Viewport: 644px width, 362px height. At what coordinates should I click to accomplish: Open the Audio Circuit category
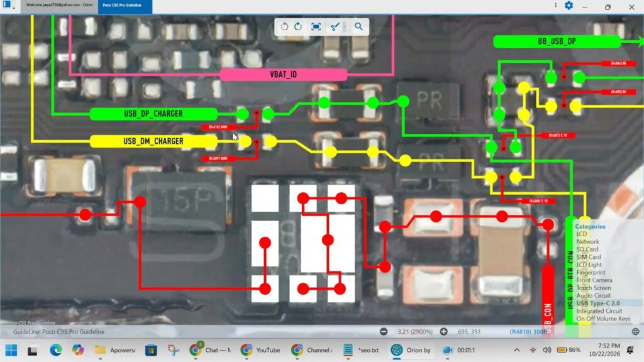tap(594, 295)
